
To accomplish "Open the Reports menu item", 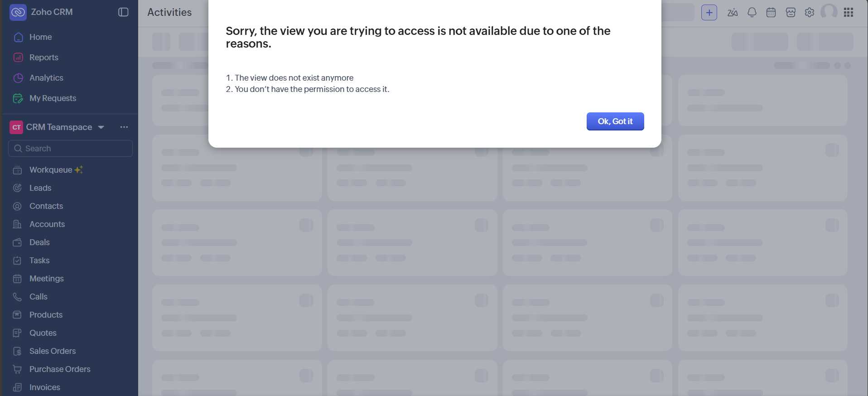I will pos(43,58).
